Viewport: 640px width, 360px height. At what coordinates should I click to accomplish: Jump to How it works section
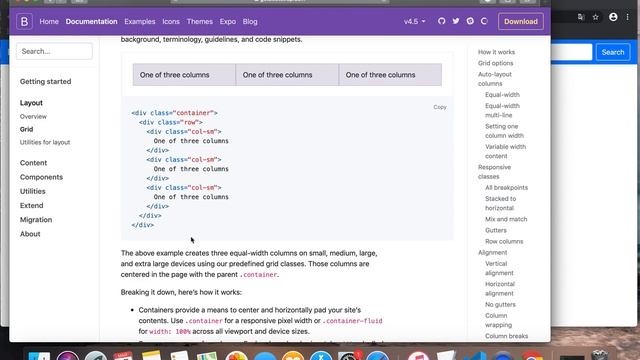(496, 52)
